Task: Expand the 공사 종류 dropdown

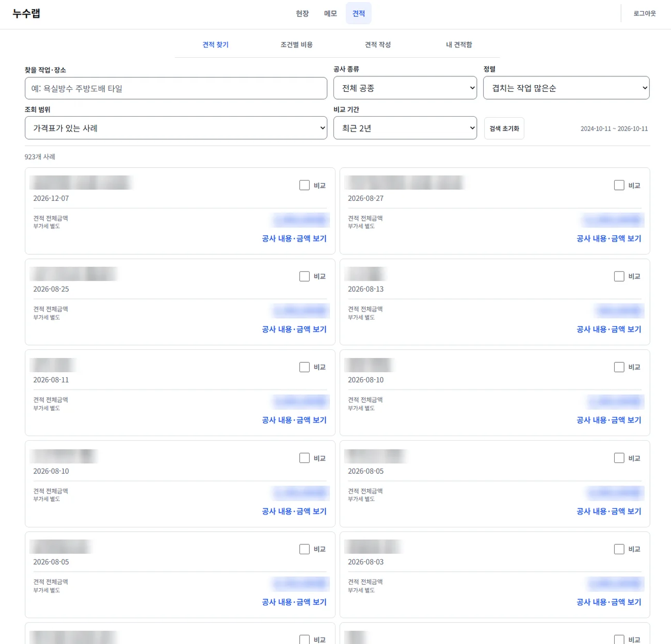Action: coord(405,88)
